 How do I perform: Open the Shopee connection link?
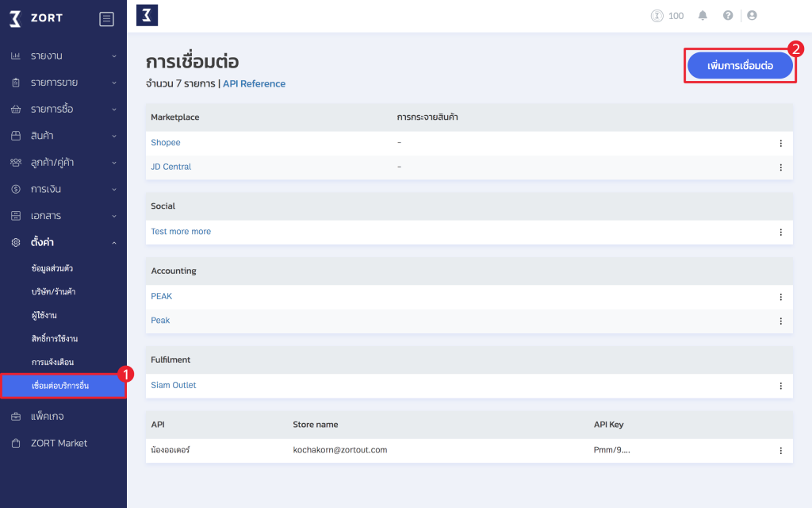click(166, 143)
